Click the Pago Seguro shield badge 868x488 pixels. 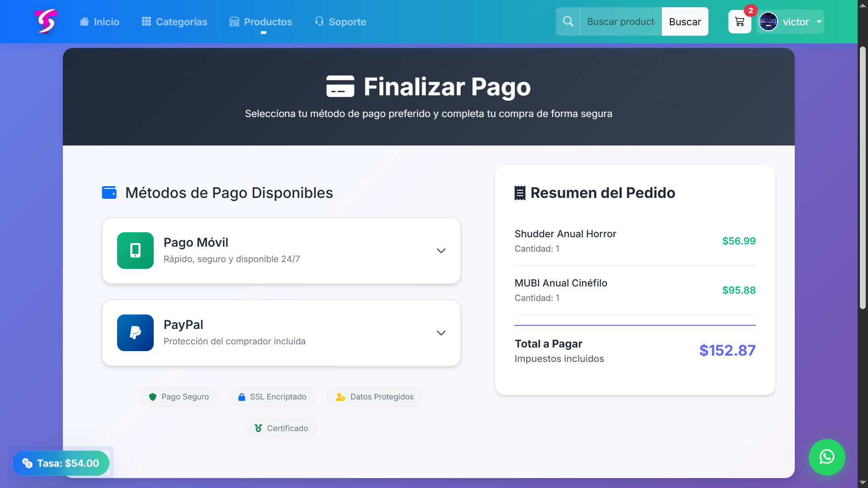179,397
